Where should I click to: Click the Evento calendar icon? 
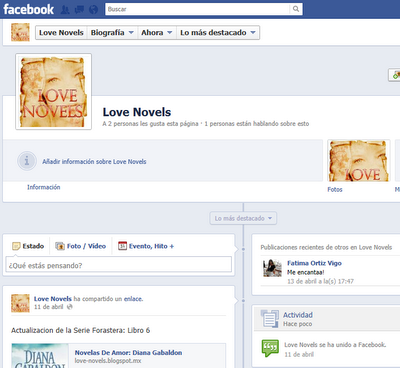pyautogui.click(x=122, y=246)
